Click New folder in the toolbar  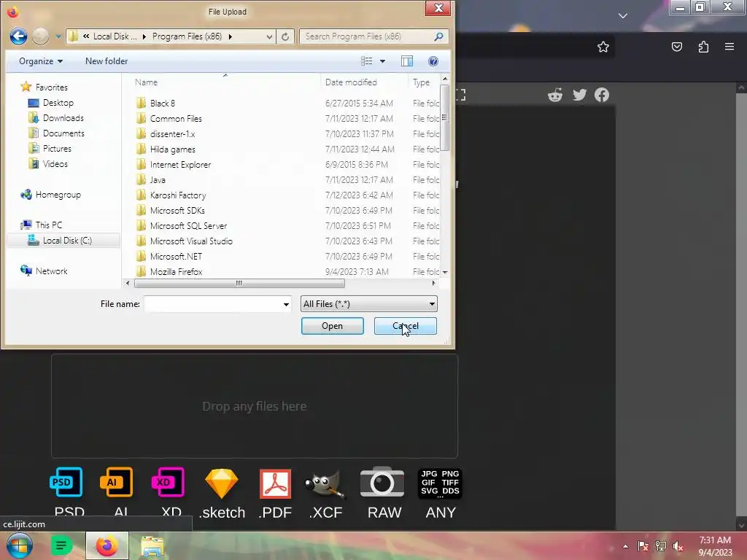107,61
